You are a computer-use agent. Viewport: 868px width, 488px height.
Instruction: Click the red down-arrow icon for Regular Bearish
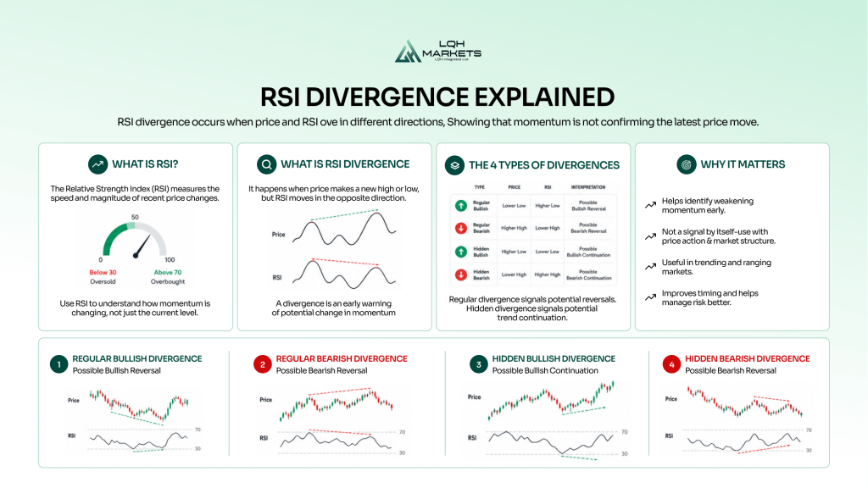tap(460, 228)
